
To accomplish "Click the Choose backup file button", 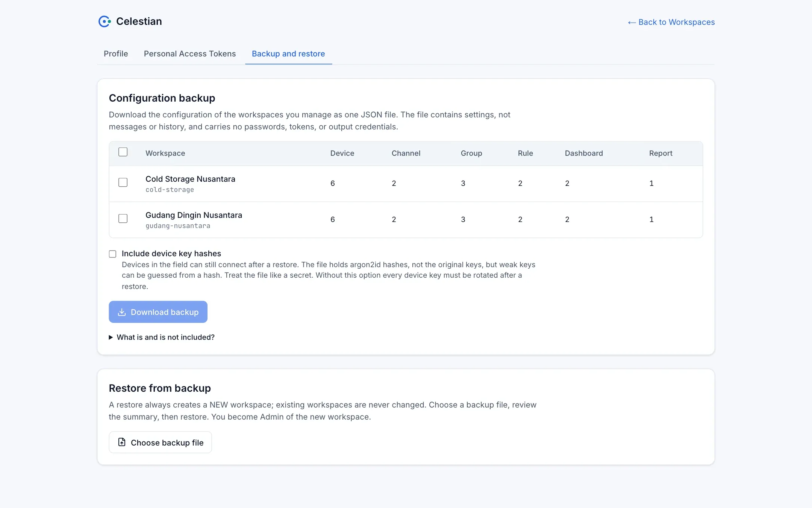I will 161,443.
